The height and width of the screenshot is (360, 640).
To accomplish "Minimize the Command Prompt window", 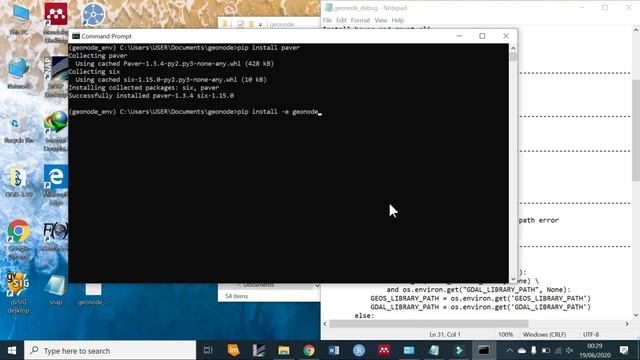I will coord(459,36).
